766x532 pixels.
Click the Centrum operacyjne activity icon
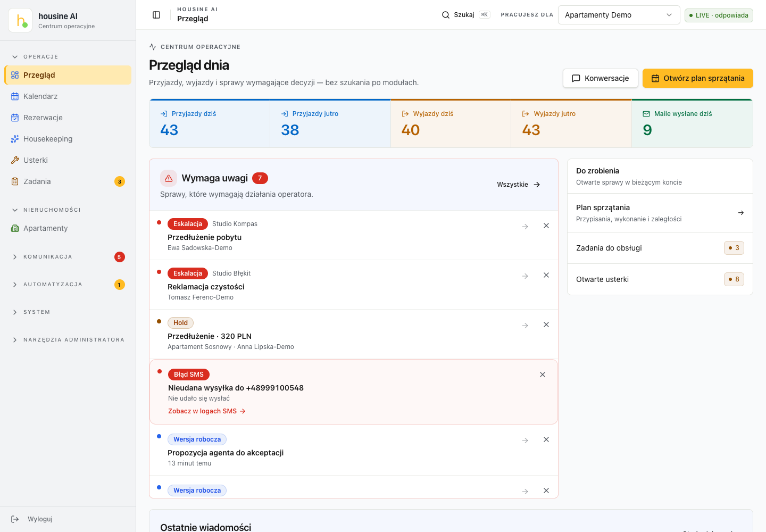(153, 47)
